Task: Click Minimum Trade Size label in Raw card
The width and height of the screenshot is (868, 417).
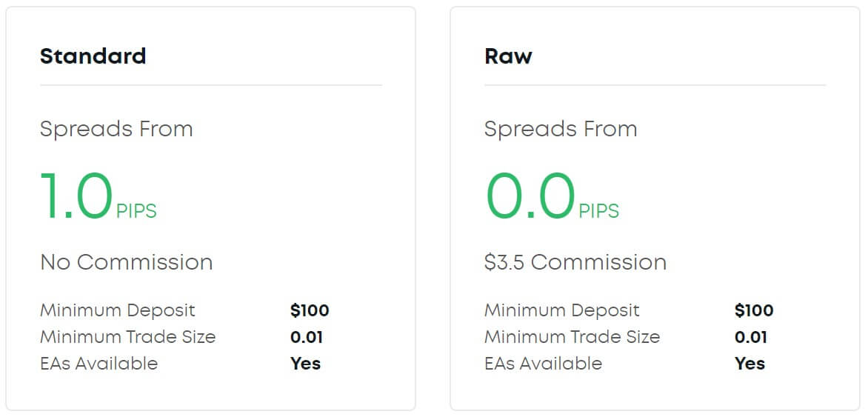Action: (x=572, y=337)
